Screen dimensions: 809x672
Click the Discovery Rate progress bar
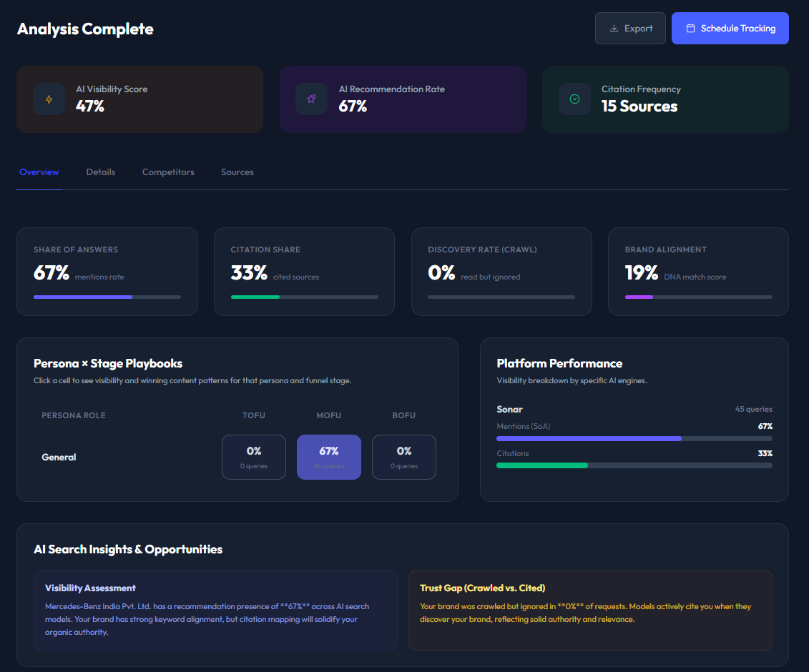coord(501,297)
